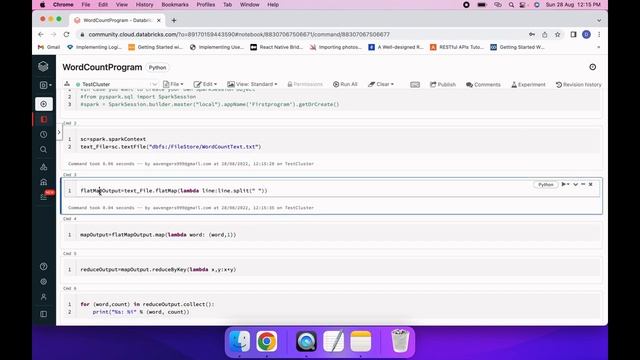
Task: Open Notes from the Dock
Action: 360,341
